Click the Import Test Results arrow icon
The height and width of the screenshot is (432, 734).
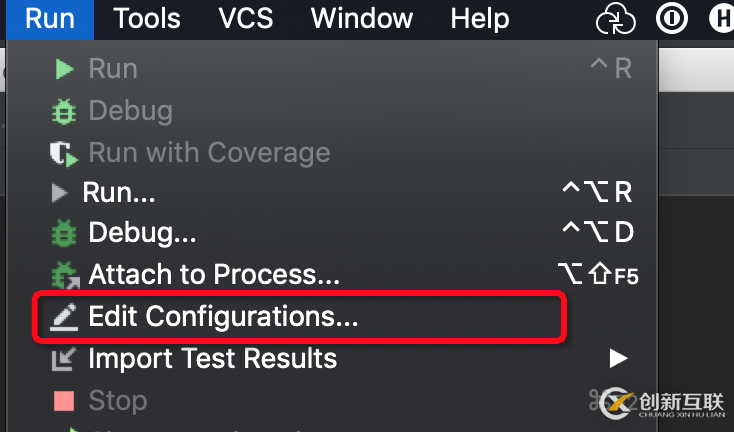pyautogui.click(x=64, y=358)
